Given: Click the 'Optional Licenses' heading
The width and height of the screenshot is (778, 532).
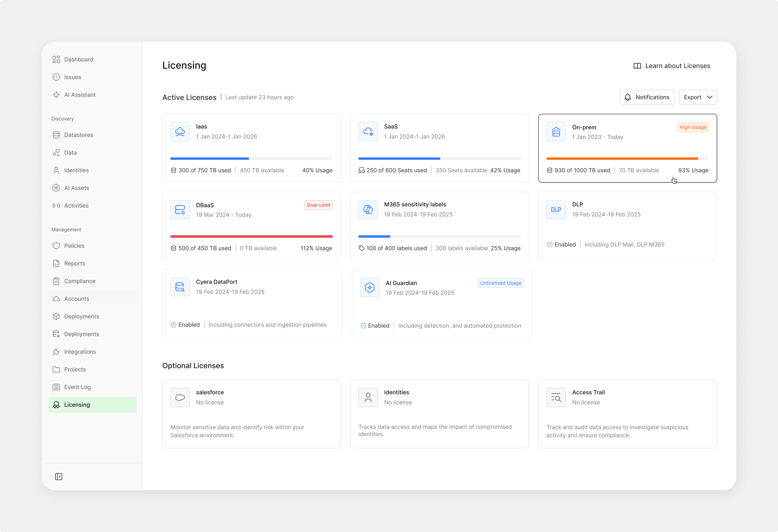Looking at the screenshot, I should 193,366.
